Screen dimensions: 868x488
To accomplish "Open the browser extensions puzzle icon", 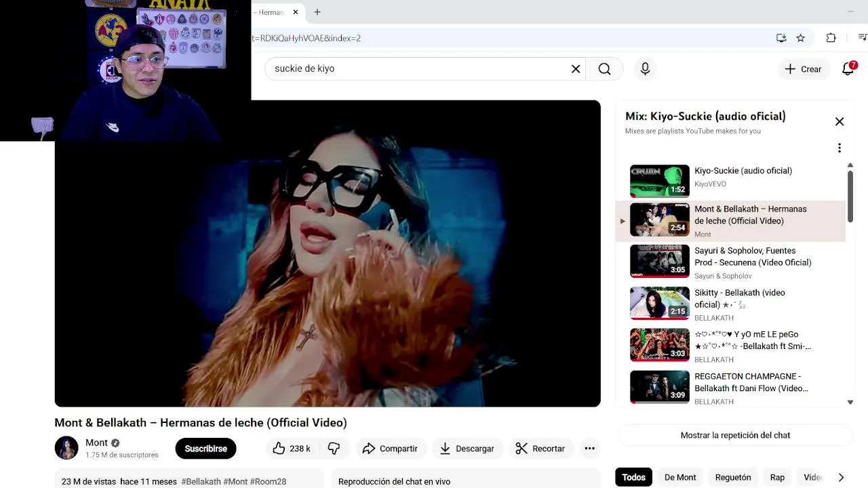I will click(x=831, y=38).
